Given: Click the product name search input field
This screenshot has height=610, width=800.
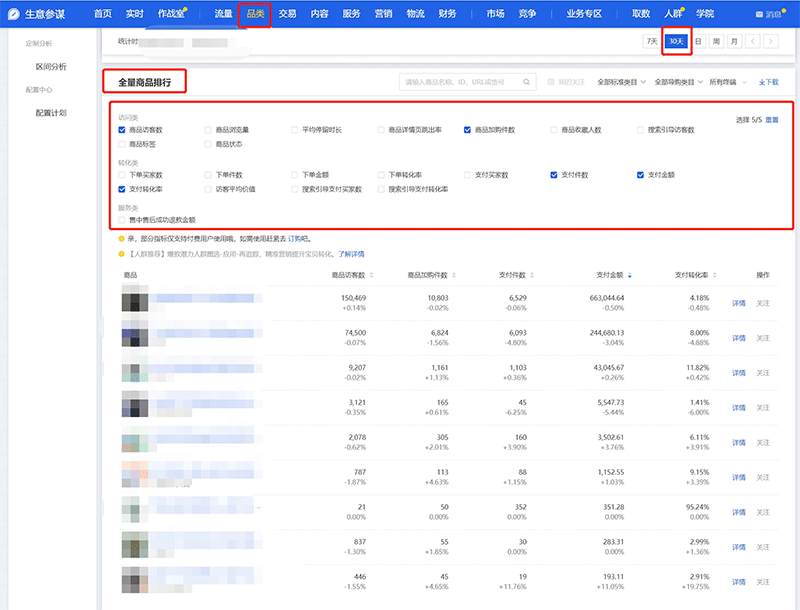Looking at the screenshot, I should click(455, 82).
